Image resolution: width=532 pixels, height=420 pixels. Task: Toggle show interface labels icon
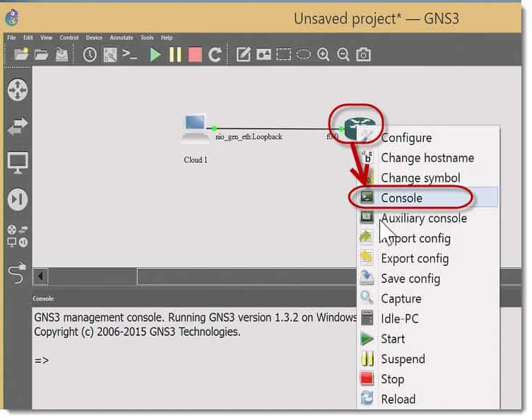(110, 54)
